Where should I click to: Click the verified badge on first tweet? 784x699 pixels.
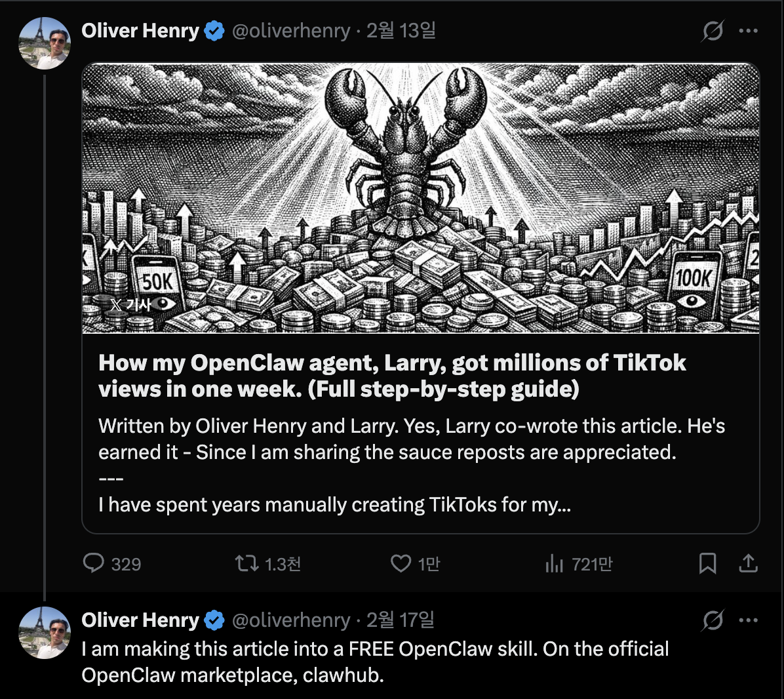[x=214, y=31]
